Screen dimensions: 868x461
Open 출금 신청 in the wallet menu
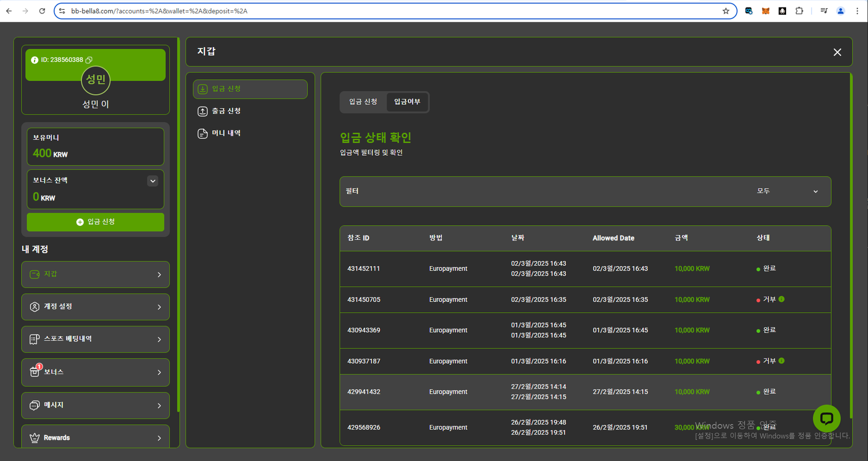click(x=226, y=111)
